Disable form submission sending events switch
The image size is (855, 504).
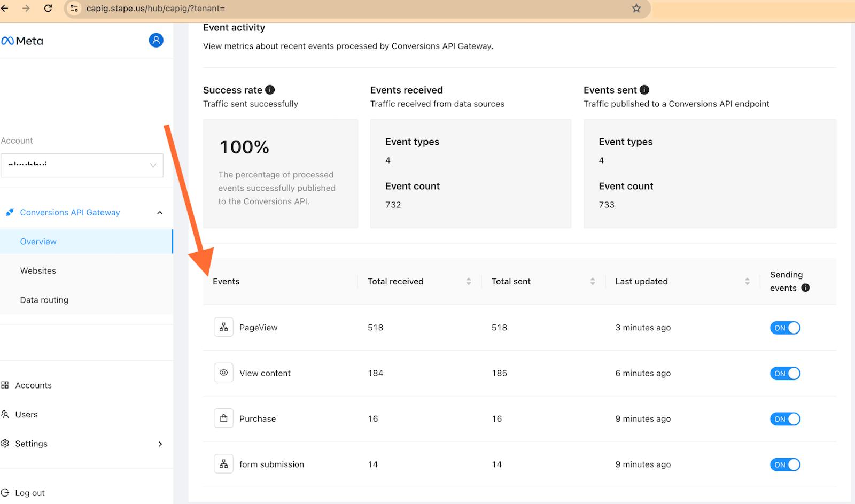(x=785, y=464)
